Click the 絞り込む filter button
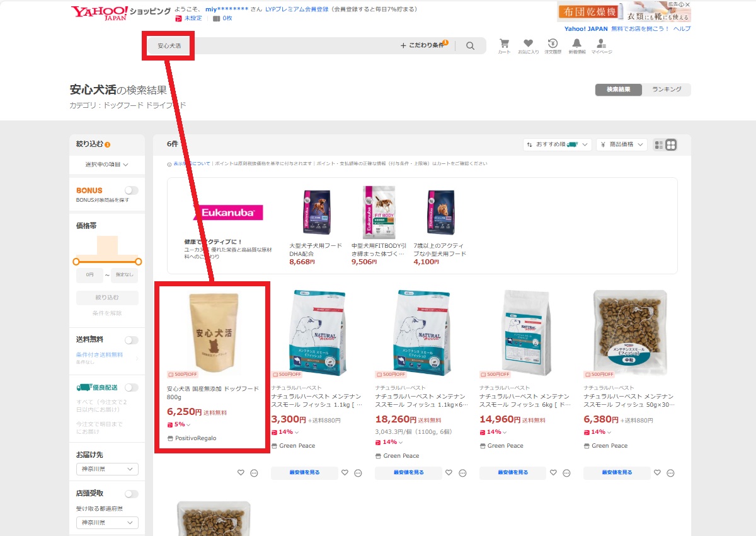The height and width of the screenshot is (536, 756). click(x=107, y=298)
